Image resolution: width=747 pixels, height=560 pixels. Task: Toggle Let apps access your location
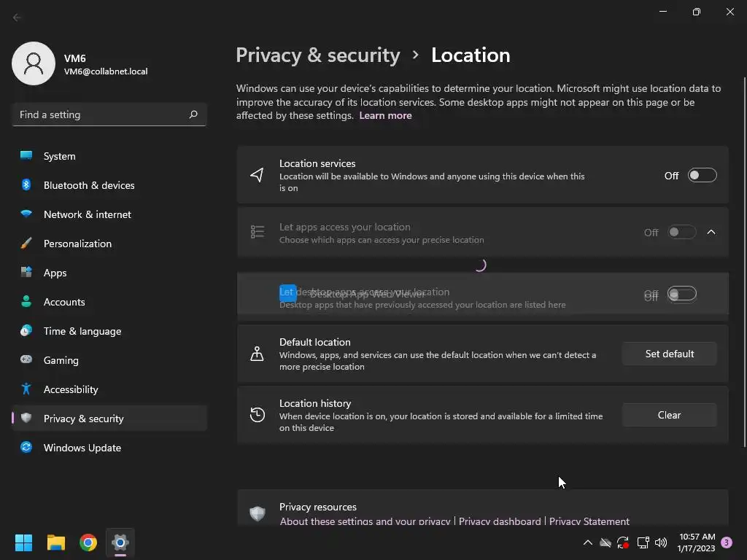click(681, 233)
